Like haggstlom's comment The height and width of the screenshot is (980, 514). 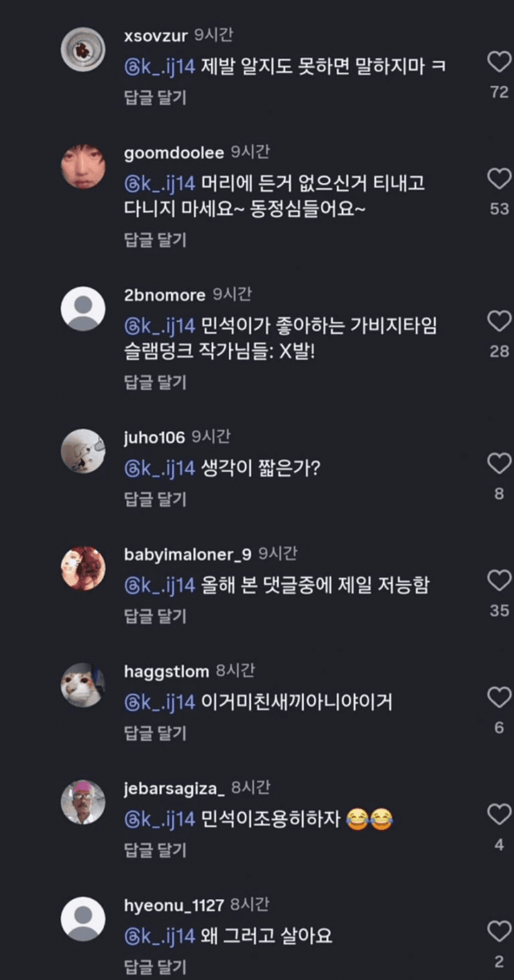click(x=499, y=697)
